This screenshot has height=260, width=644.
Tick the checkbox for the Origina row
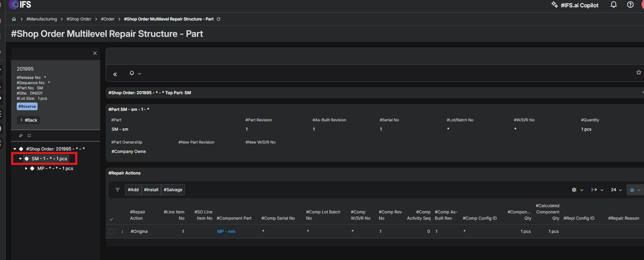[x=111, y=231]
